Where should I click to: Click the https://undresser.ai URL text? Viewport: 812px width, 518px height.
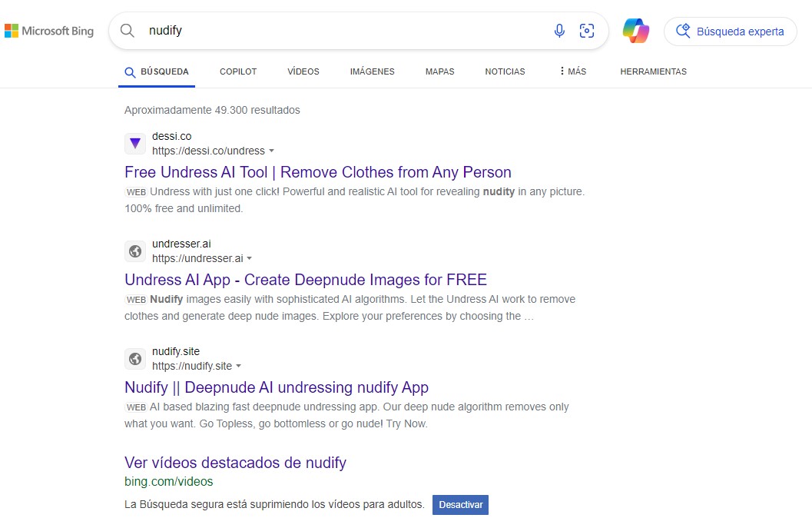pyautogui.click(x=197, y=258)
